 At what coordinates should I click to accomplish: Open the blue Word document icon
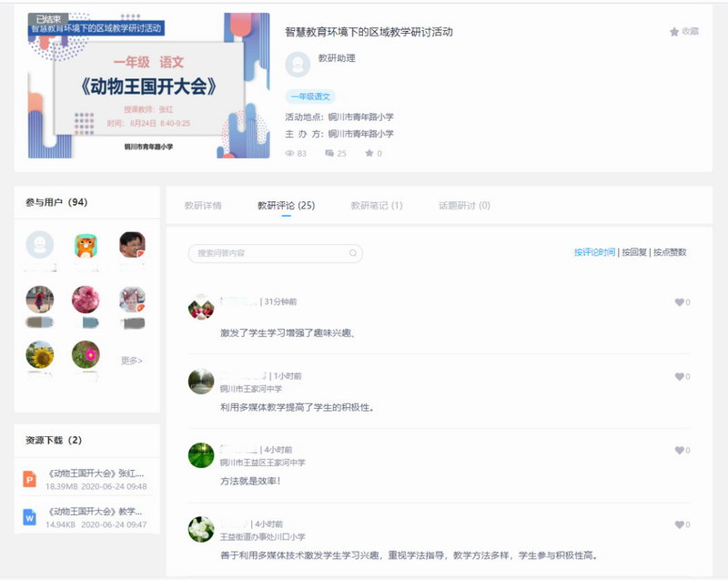pos(30,517)
